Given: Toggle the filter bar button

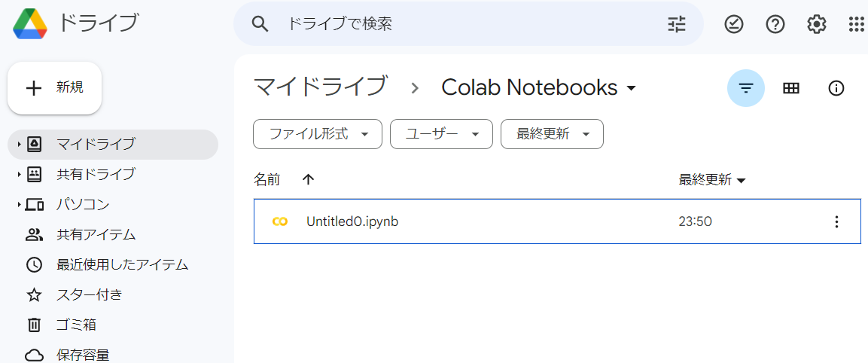Looking at the screenshot, I should [746, 88].
